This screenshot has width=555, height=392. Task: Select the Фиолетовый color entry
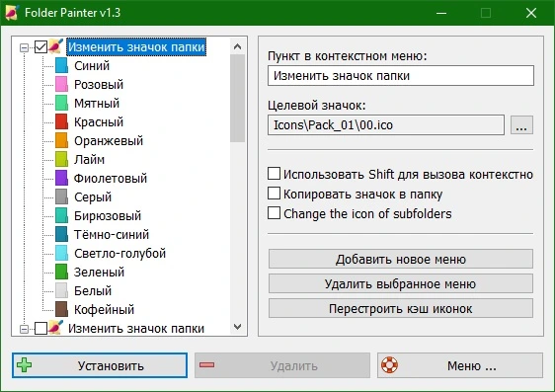(x=111, y=179)
